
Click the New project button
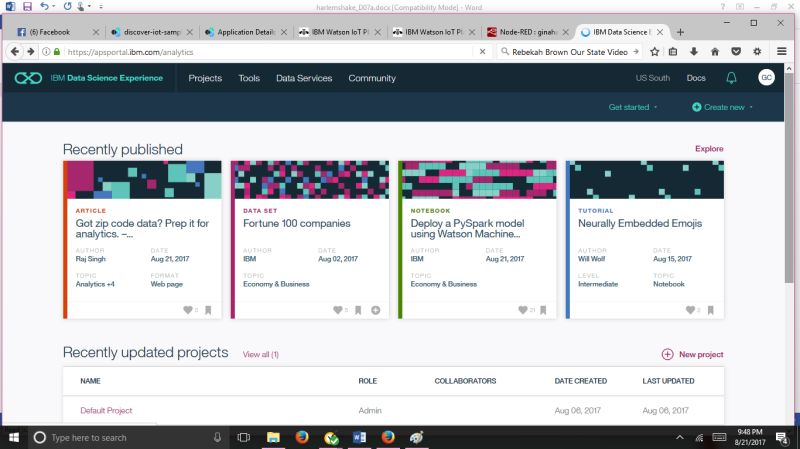[692, 354]
